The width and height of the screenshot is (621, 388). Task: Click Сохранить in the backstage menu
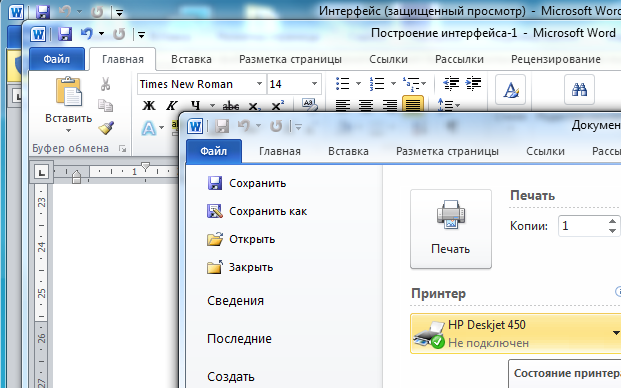coord(246,183)
